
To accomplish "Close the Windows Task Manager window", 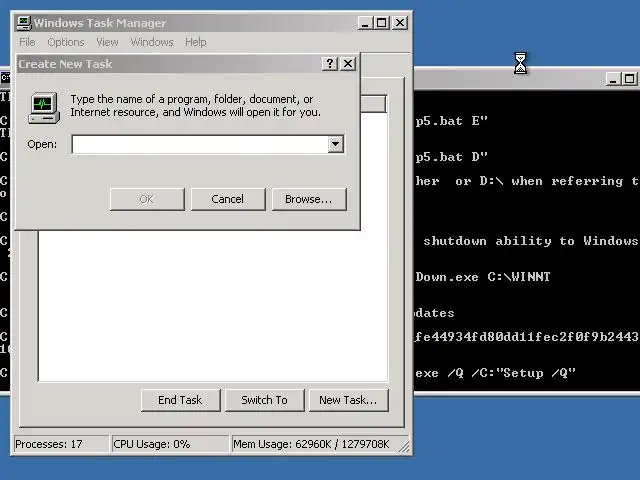I will [x=400, y=23].
